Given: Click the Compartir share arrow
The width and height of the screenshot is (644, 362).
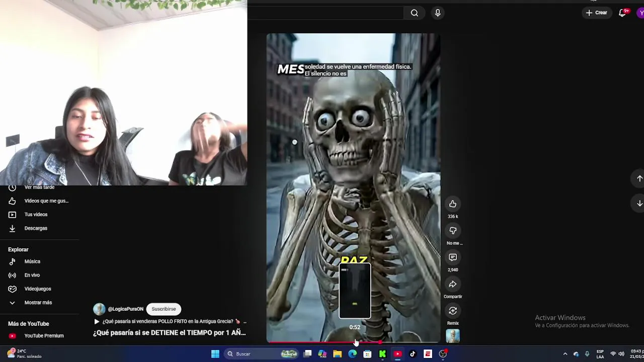Looking at the screenshot, I should (x=453, y=284).
